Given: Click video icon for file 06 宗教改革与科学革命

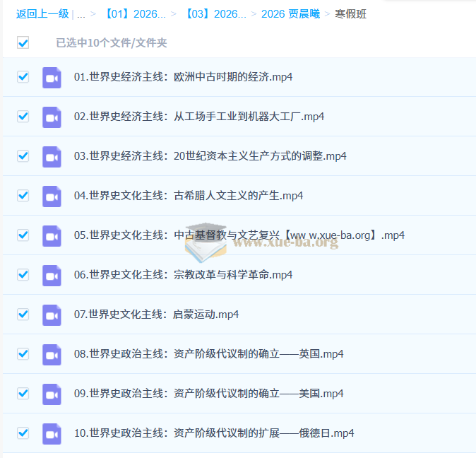Looking at the screenshot, I should (52, 275).
